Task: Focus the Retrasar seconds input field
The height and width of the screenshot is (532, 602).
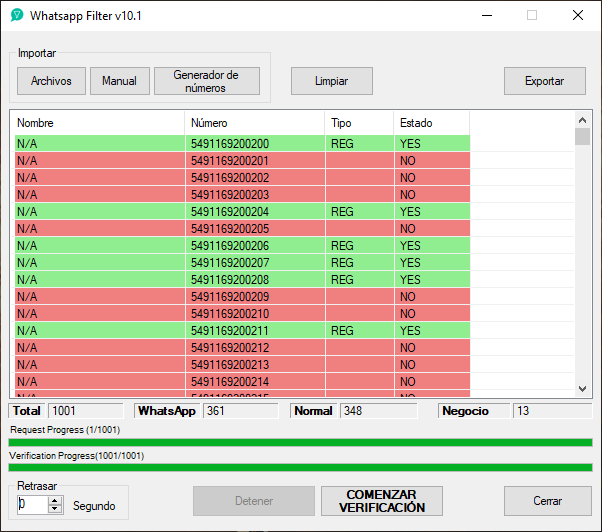Action: tap(33, 504)
